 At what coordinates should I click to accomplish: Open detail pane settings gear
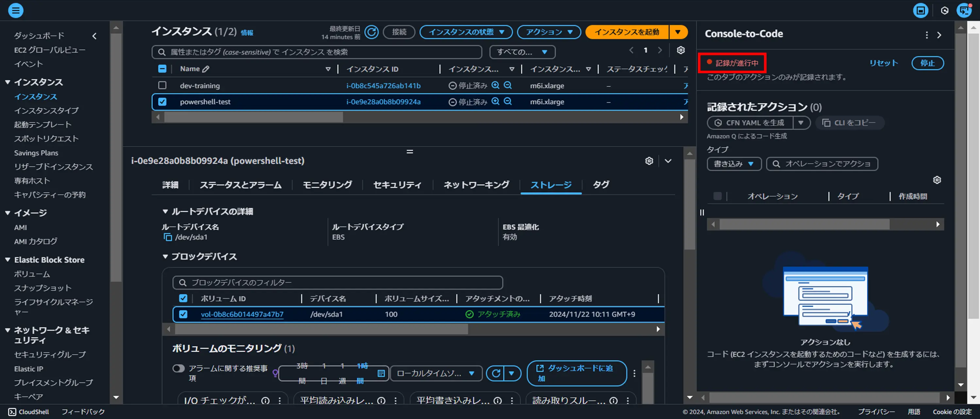[x=649, y=161]
